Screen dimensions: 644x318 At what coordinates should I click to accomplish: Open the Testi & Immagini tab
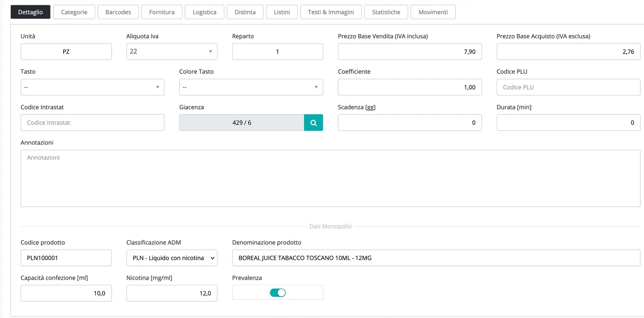331,12
